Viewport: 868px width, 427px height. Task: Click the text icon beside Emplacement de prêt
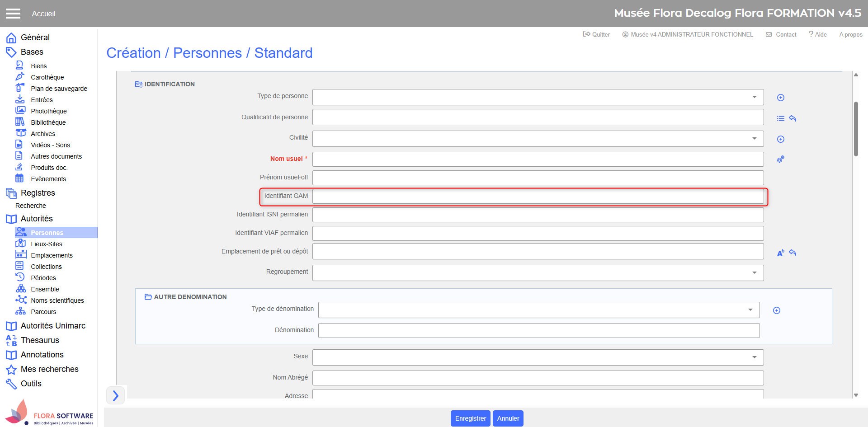[x=780, y=253]
